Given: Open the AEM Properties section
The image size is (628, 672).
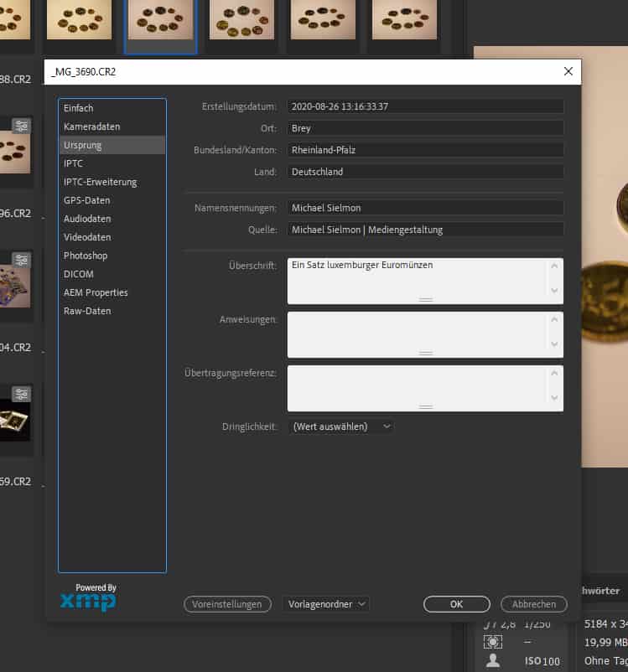Looking at the screenshot, I should point(112,292).
